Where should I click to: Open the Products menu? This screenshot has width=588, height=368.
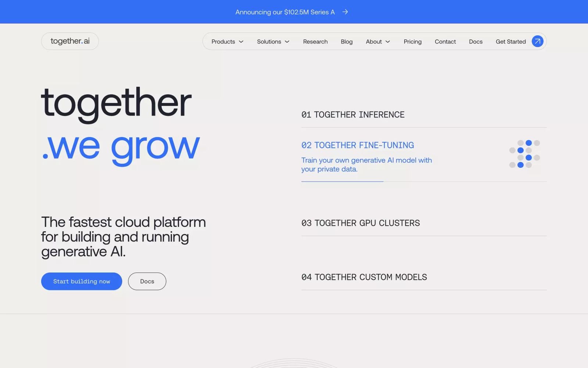(227, 42)
